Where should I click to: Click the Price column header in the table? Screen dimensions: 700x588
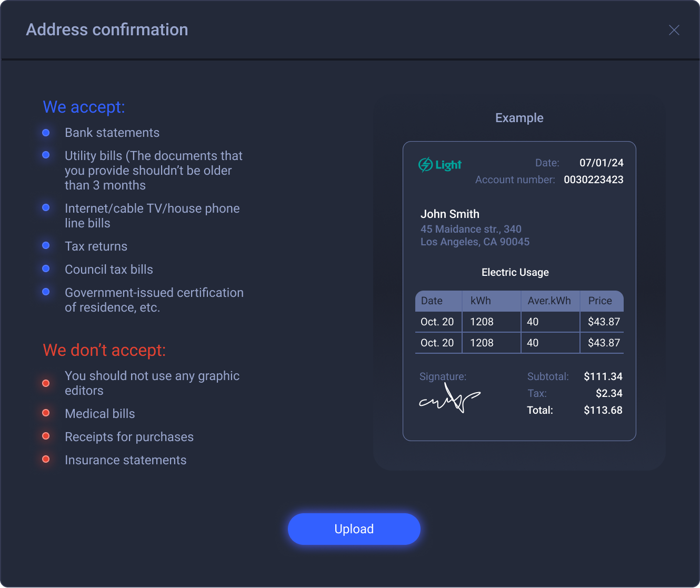click(x=600, y=301)
